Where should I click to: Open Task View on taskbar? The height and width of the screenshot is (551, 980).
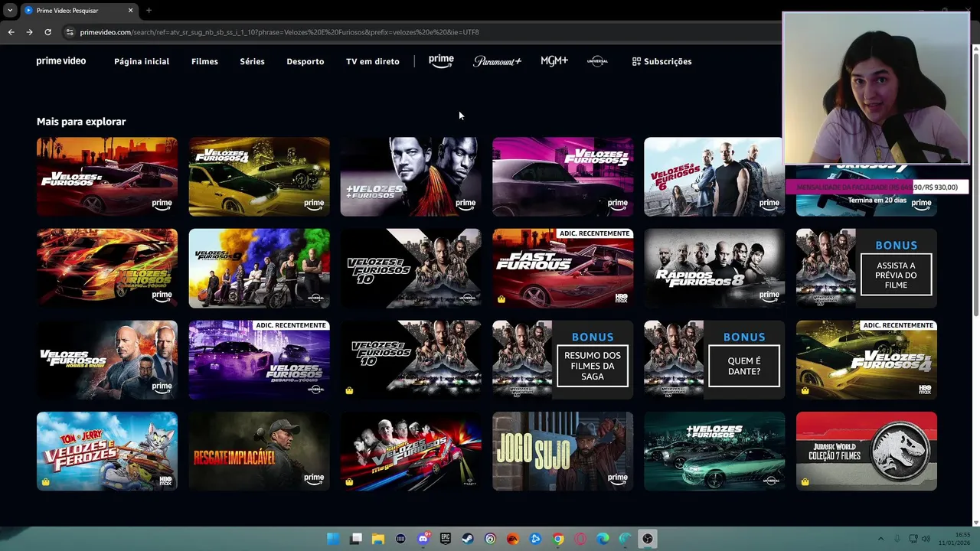(355, 539)
